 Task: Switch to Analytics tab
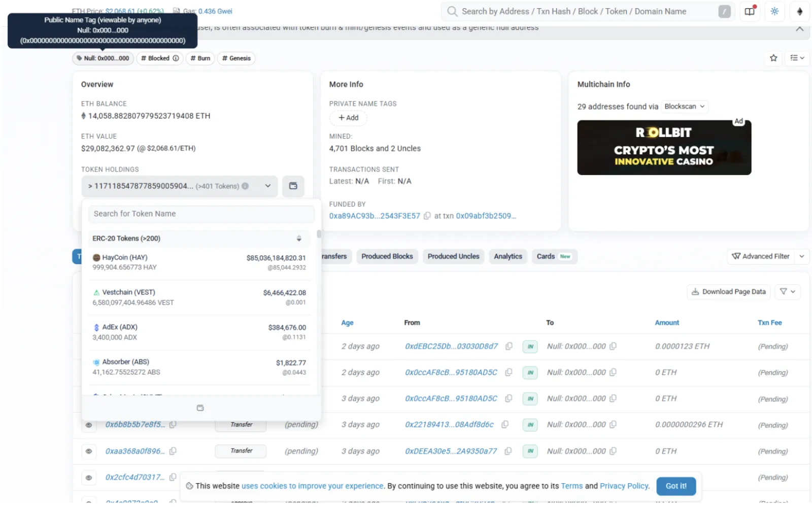[x=508, y=257]
